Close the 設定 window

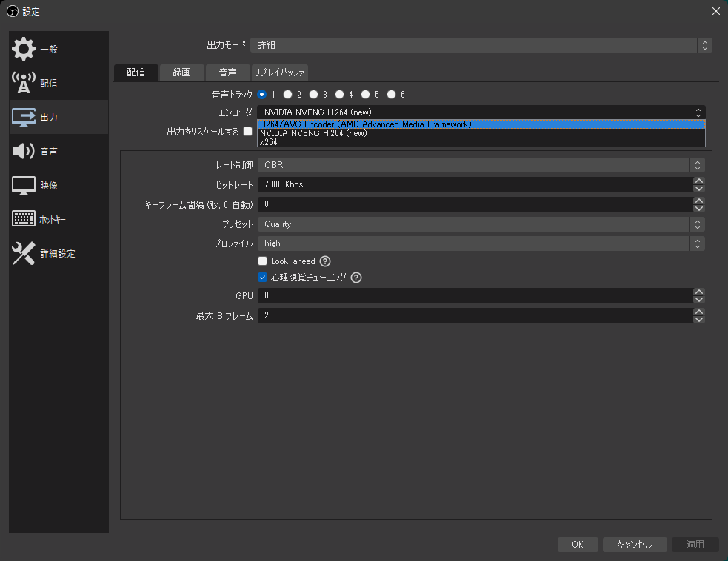click(x=716, y=11)
